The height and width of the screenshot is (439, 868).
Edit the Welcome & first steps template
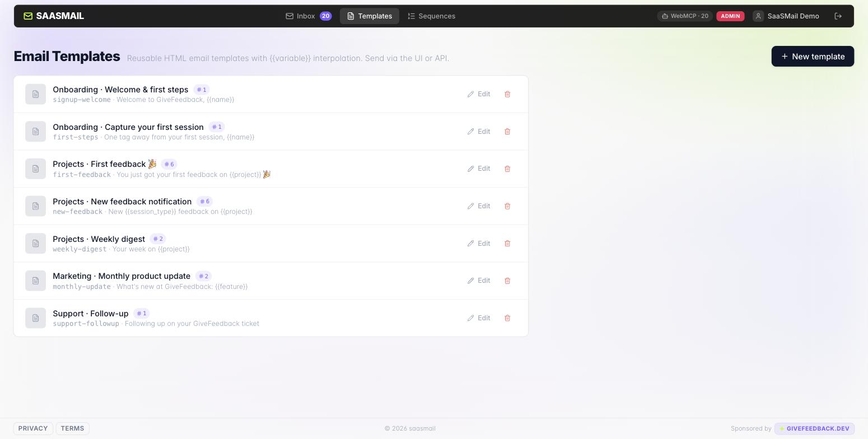pyautogui.click(x=479, y=94)
